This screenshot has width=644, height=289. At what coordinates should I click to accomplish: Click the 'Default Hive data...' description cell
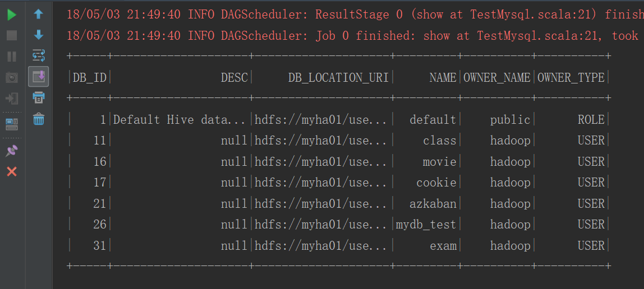click(180, 120)
